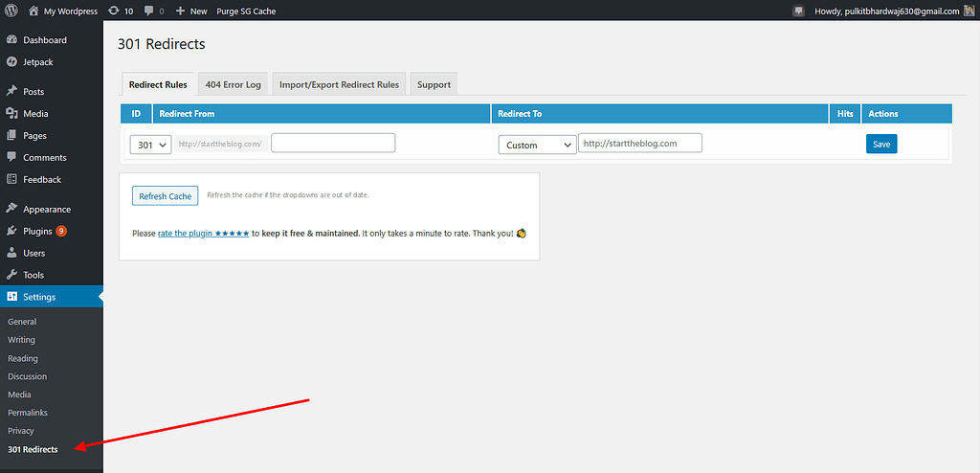Open General settings submenu
Screen dimensions: 980x473
pos(22,322)
